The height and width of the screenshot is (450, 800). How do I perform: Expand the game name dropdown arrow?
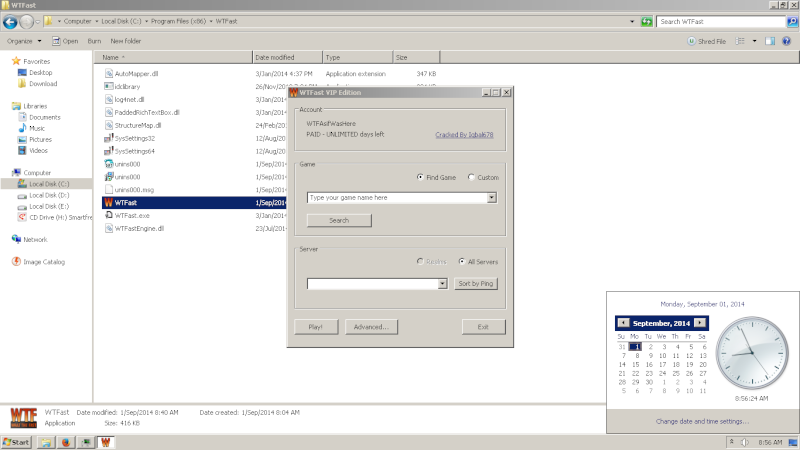pos(491,197)
